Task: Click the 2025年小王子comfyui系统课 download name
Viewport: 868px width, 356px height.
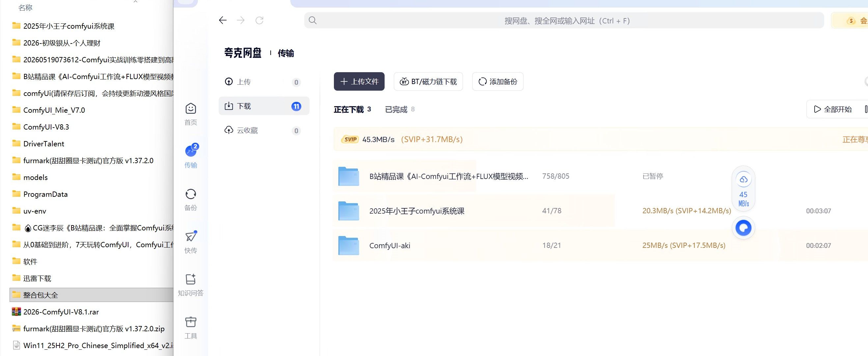Action: tap(417, 211)
